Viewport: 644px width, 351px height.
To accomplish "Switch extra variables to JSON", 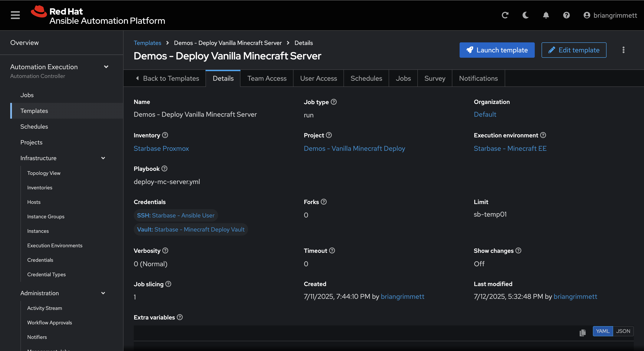I will (623, 331).
